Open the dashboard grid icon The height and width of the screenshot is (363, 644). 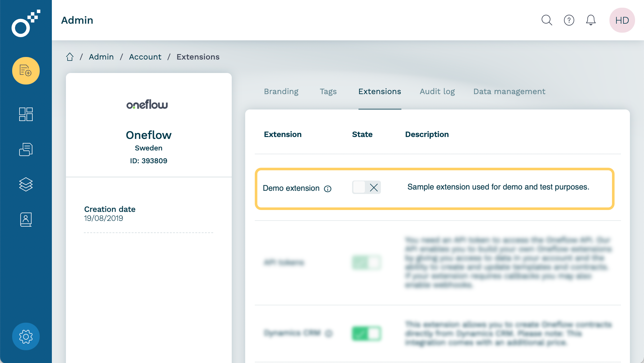click(26, 114)
